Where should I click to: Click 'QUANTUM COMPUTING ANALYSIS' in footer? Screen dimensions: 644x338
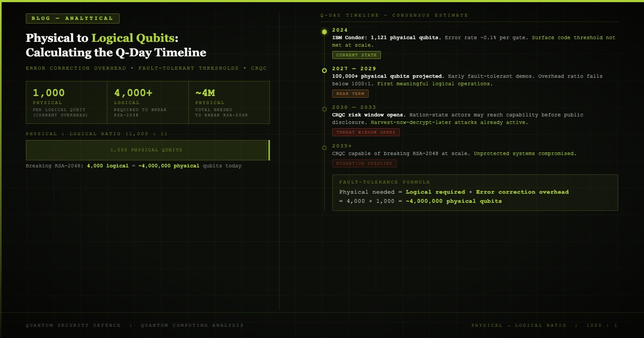click(x=192, y=325)
